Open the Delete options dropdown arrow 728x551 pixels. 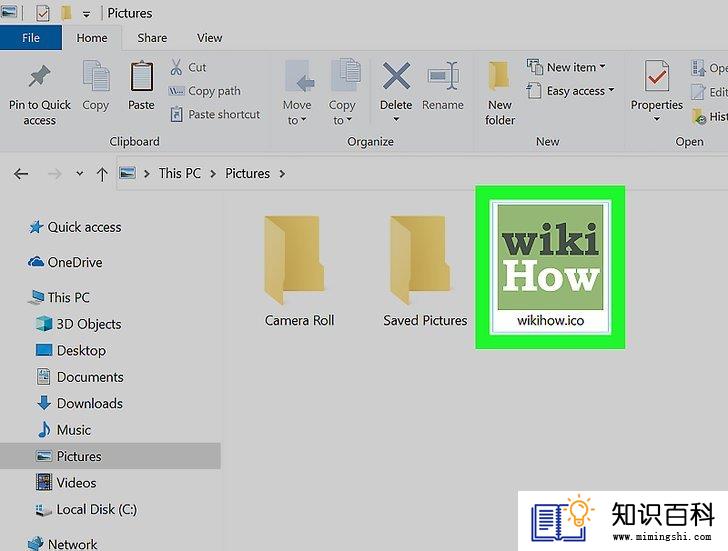(x=396, y=119)
